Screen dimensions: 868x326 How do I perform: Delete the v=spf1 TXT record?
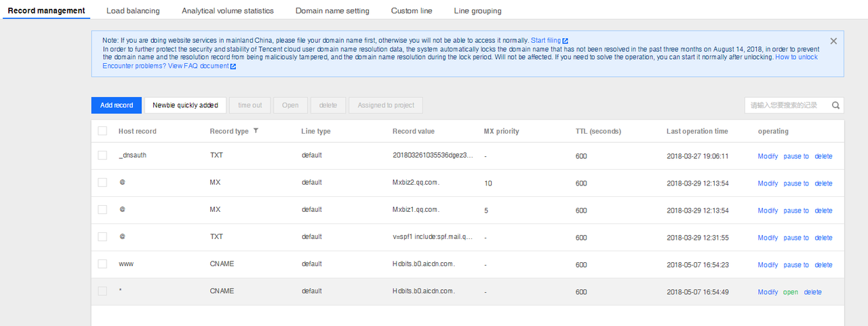(823, 238)
